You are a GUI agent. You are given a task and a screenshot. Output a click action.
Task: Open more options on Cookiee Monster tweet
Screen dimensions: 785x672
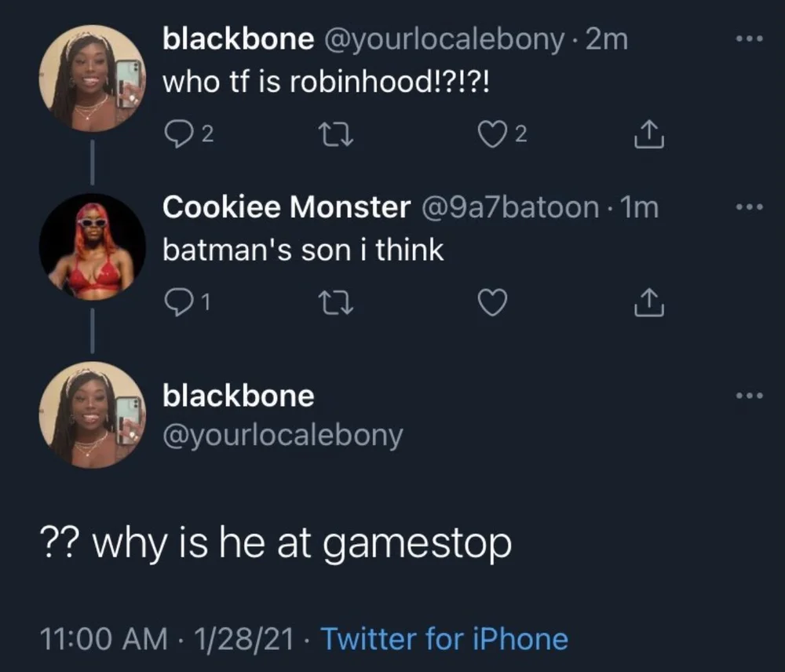(750, 206)
